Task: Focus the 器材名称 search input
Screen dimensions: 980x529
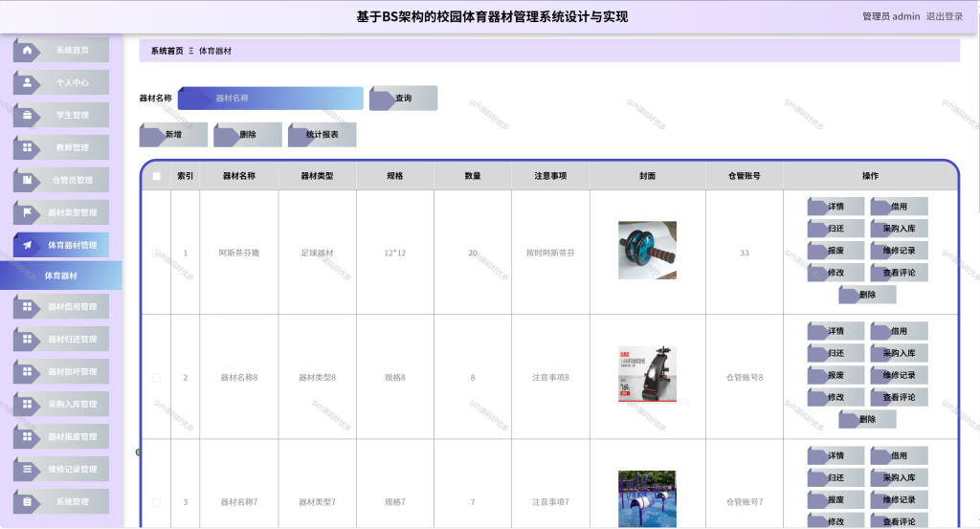Action: [271, 99]
